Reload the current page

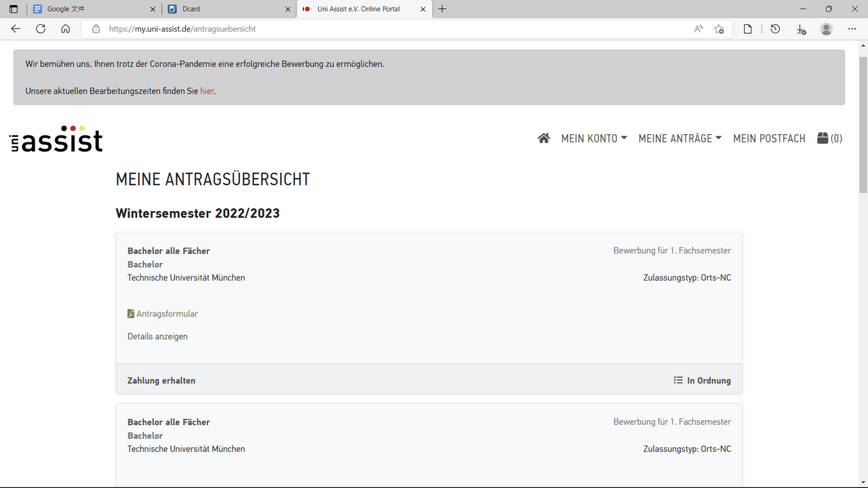pyautogui.click(x=41, y=28)
